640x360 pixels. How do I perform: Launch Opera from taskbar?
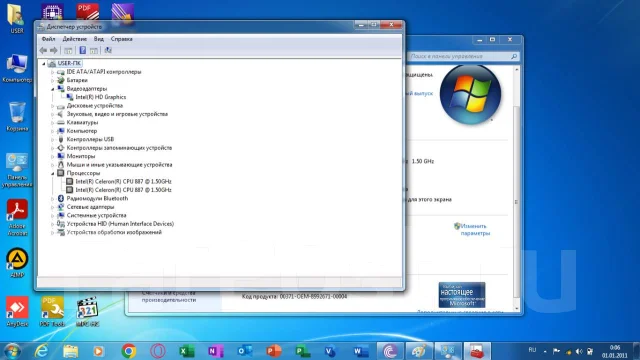pos(158,351)
